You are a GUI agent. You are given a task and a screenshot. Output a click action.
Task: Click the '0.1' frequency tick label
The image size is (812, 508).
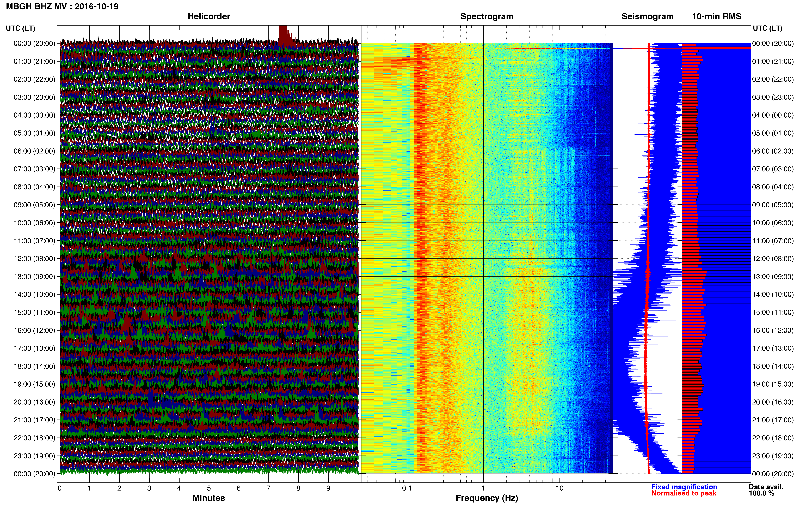[407, 488]
